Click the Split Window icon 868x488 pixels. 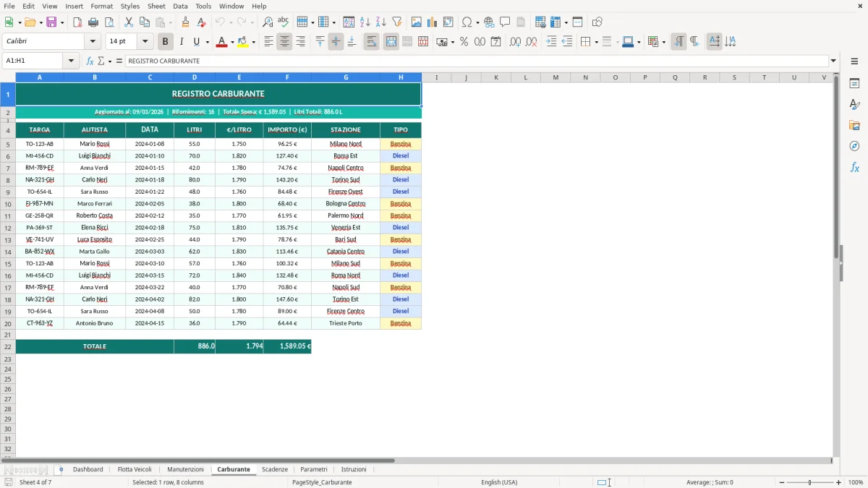(578, 22)
